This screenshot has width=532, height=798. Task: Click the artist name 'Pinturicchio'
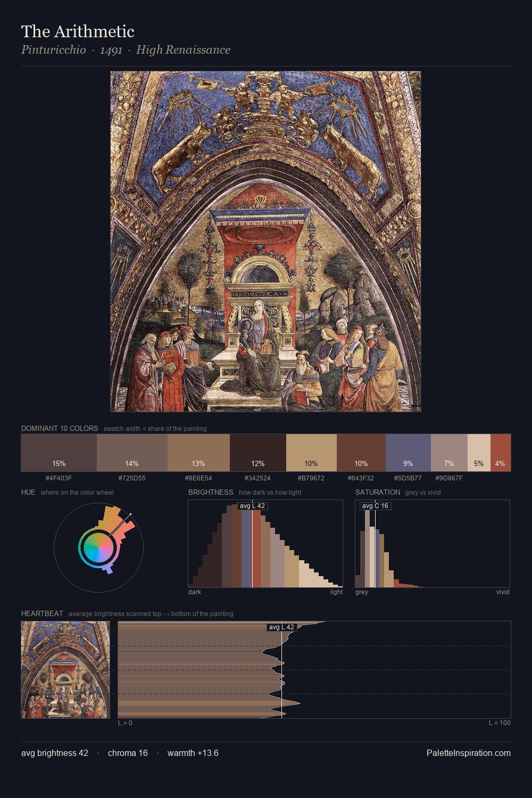(53, 50)
